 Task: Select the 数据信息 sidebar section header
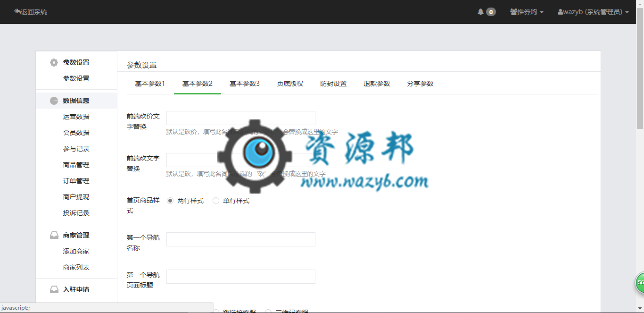pyautogui.click(x=76, y=101)
